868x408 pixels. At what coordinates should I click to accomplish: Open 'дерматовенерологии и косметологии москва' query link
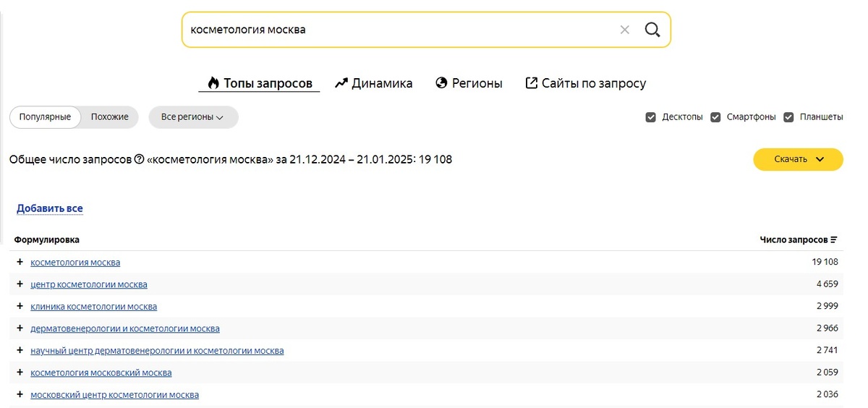pyautogui.click(x=125, y=328)
